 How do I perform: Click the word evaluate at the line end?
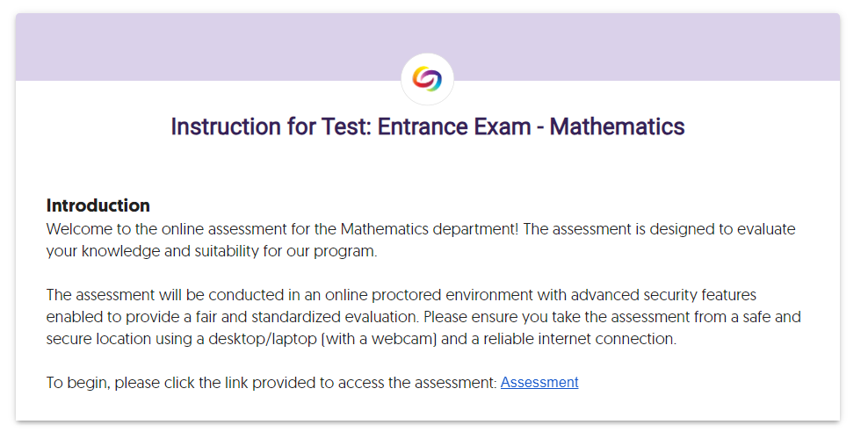[766, 229]
